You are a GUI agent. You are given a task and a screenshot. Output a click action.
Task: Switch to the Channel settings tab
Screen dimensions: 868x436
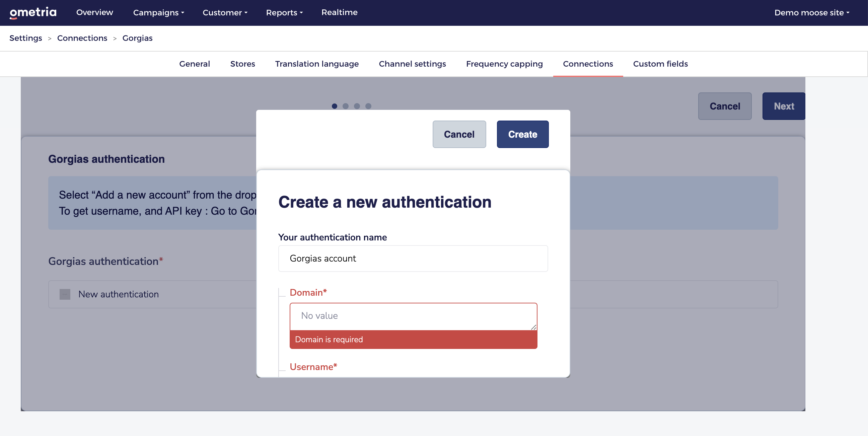(x=412, y=64)
